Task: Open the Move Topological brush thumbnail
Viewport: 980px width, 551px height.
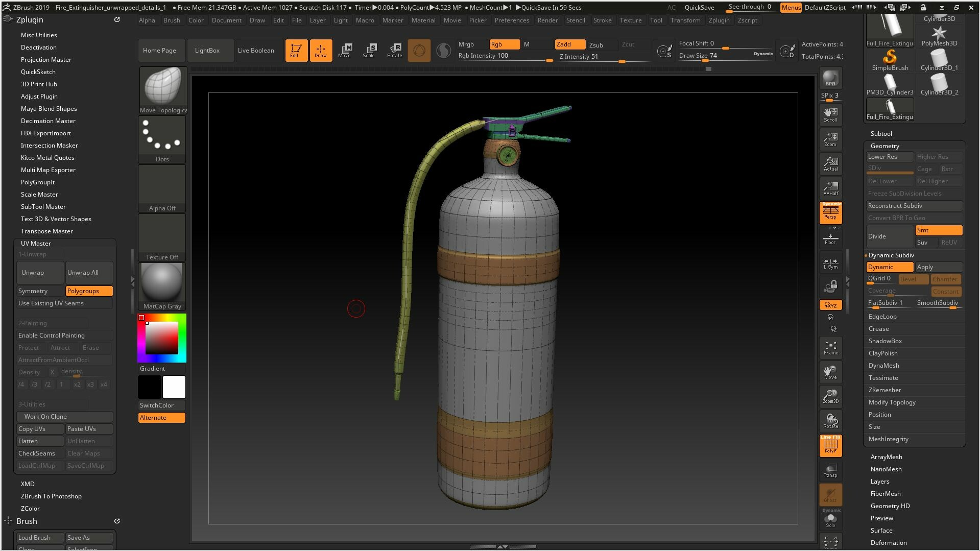Action: coord(162,90)
